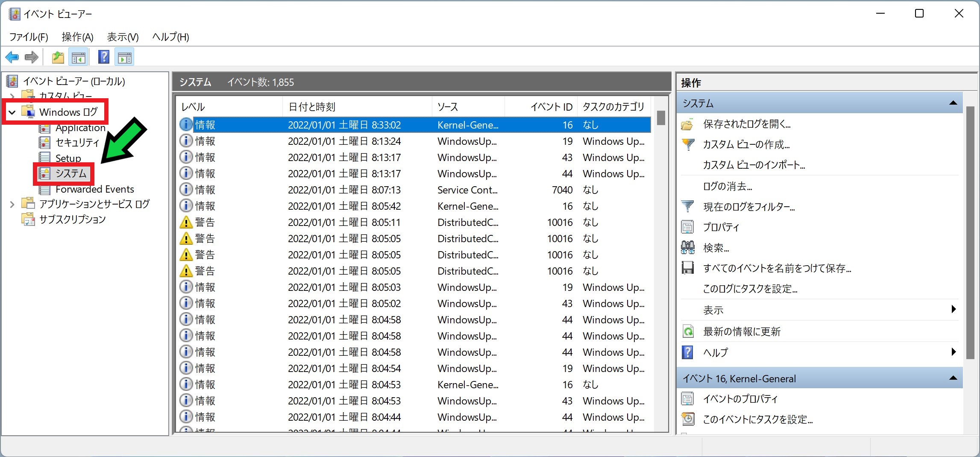The height and width of the screenshot is (457, 980).
Task: Select event row 8:13:24 with ID 19
Action: pyautogui.click(x=414, y=141)
